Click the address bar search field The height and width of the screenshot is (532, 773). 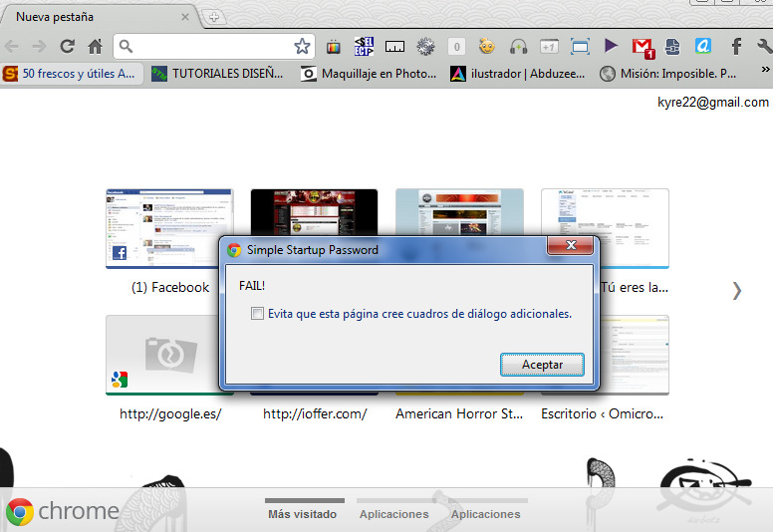coord(213,47)
